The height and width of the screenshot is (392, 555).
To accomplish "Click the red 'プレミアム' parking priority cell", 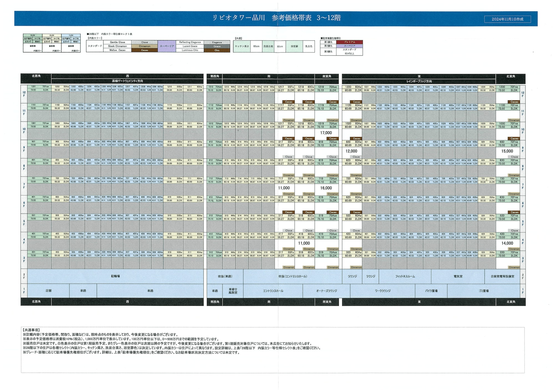I will 350,42.
